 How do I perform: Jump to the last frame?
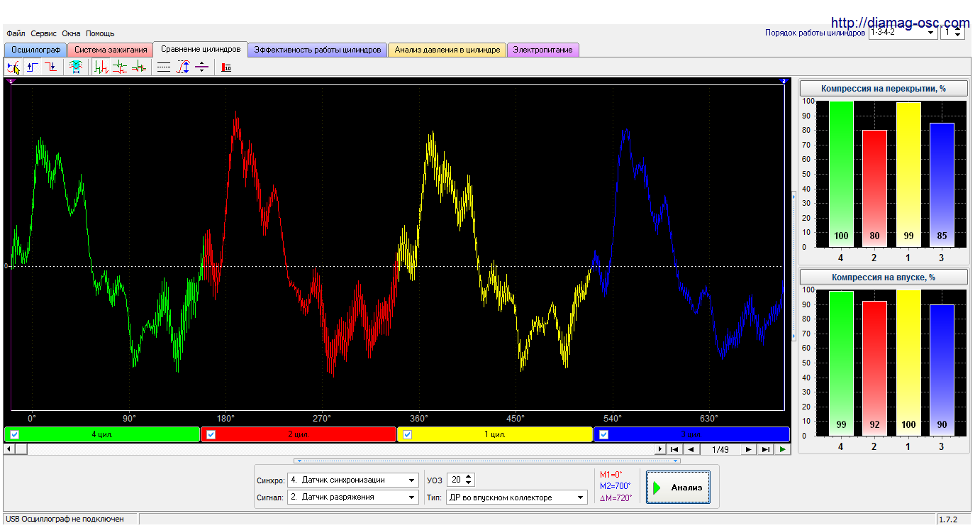tap(765, 449)
